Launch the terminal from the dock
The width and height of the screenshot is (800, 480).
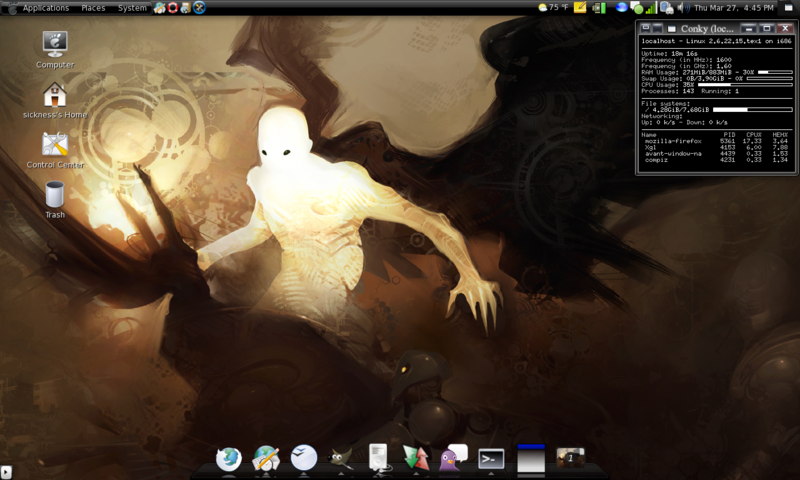pyautogui.click(x=491, y=459)
